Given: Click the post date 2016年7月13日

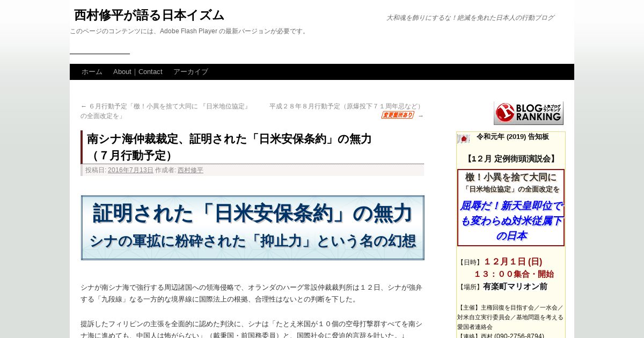Looking at the screenshot, I should 130,170.
